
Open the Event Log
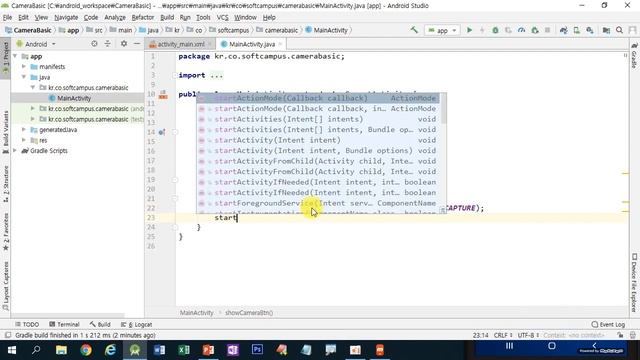[608, 324]
